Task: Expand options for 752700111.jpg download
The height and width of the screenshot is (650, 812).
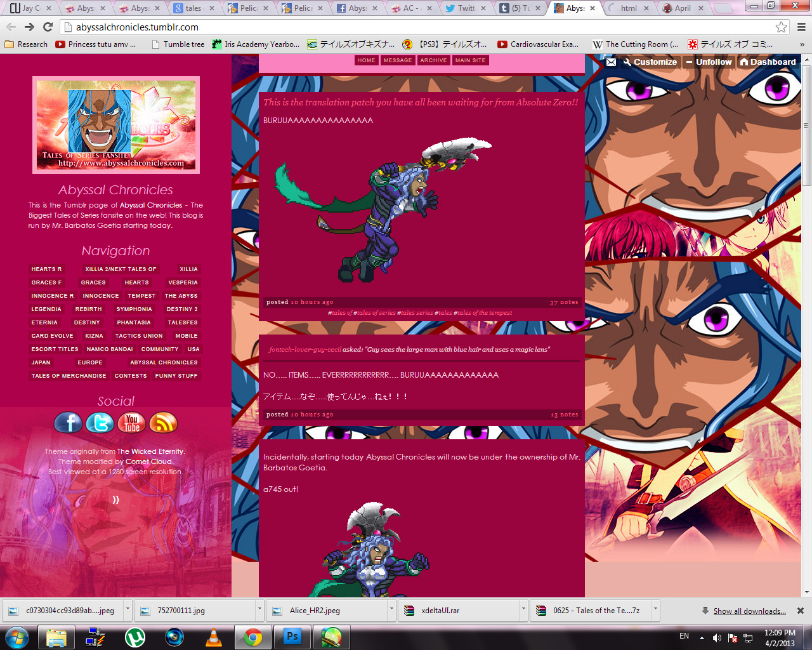Action: (259, 610)
